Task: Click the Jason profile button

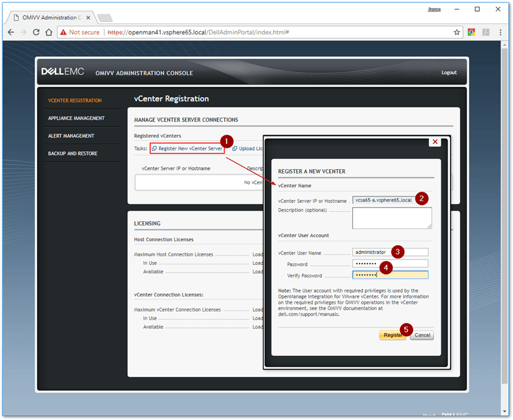Action: [434, 9]
